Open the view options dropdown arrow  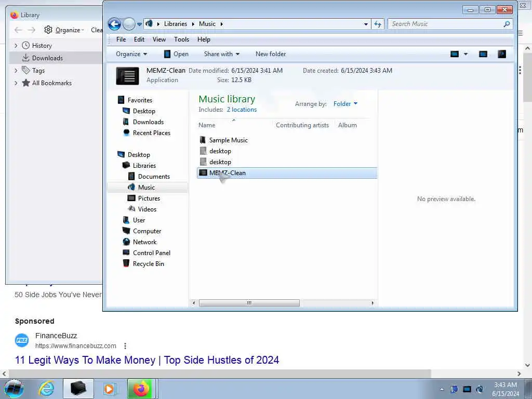(466, 54)
